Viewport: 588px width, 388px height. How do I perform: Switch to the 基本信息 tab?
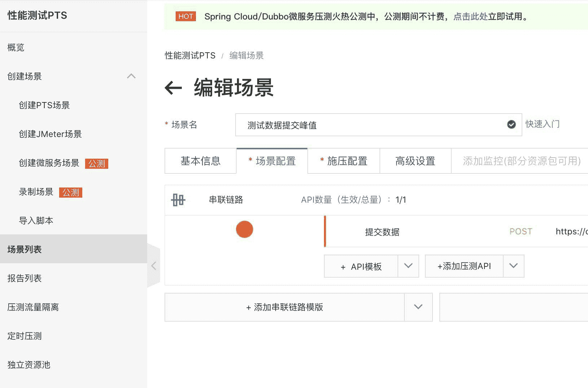tap(201, 161)
